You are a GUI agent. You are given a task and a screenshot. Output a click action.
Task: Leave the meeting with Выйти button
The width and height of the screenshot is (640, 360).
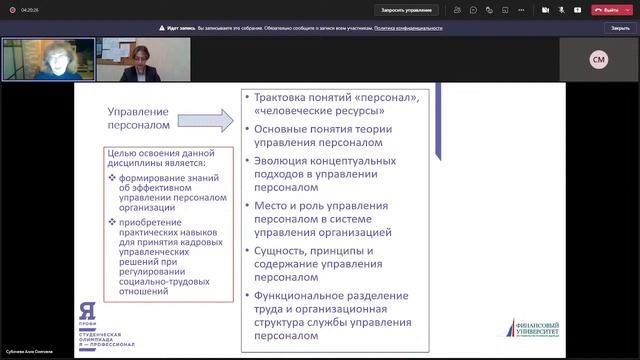(607, 10)
